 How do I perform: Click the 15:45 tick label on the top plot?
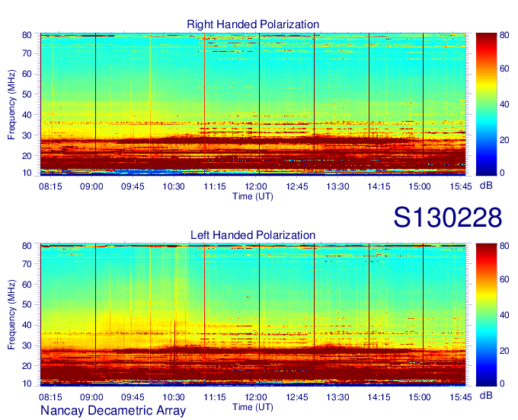(461, 186)
